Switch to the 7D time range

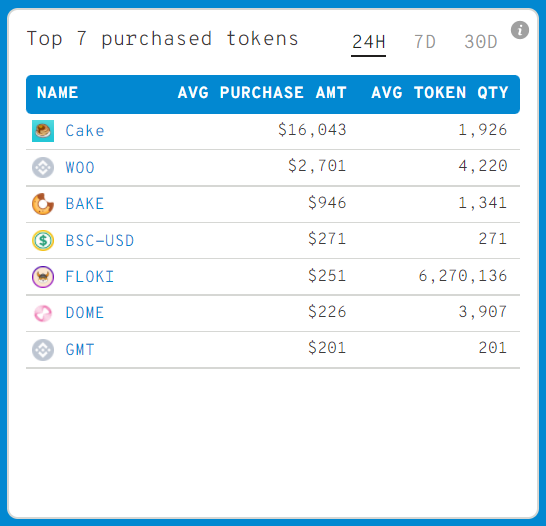point(425,42)
